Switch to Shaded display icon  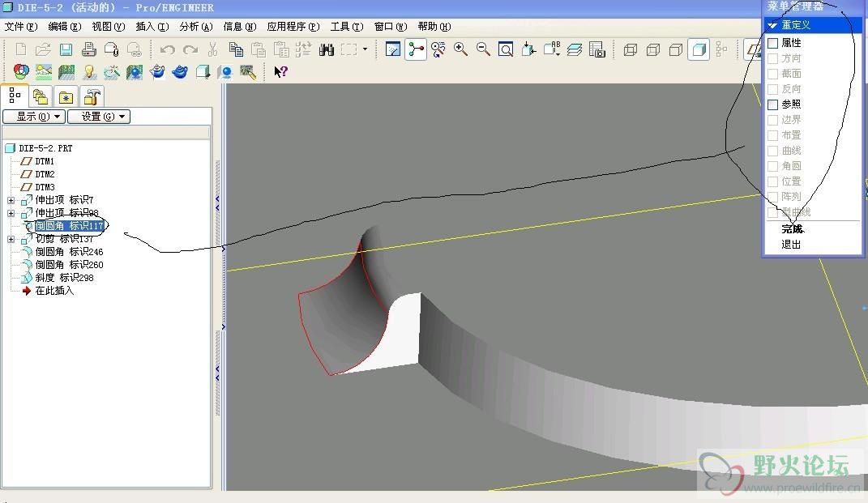[699, 49]
